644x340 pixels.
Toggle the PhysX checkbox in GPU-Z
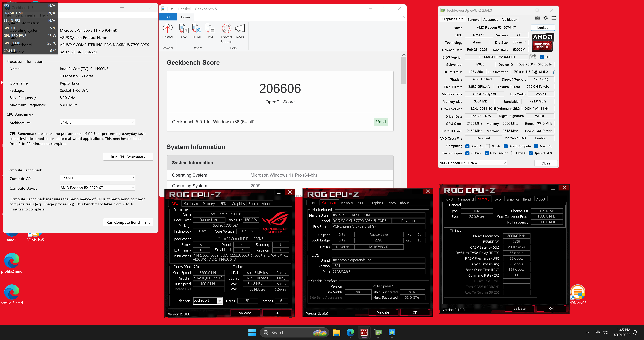point(513,153)
